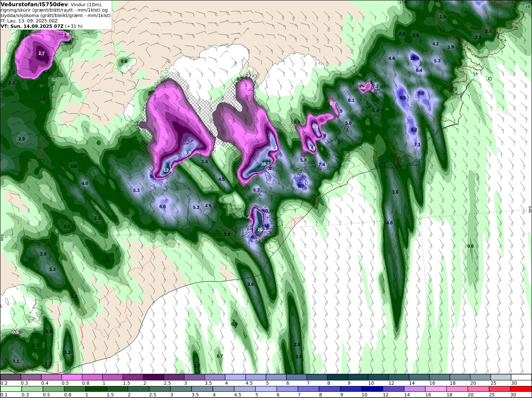
Task: Click the 0.6 precipitation value on the map
Action: tap(470, 246)
